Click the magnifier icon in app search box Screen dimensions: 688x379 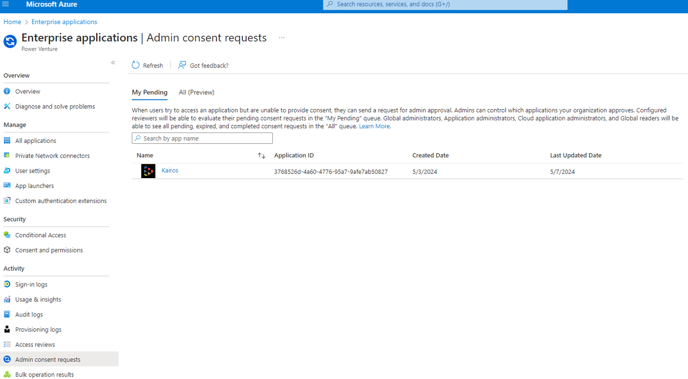tap(138, 138)
